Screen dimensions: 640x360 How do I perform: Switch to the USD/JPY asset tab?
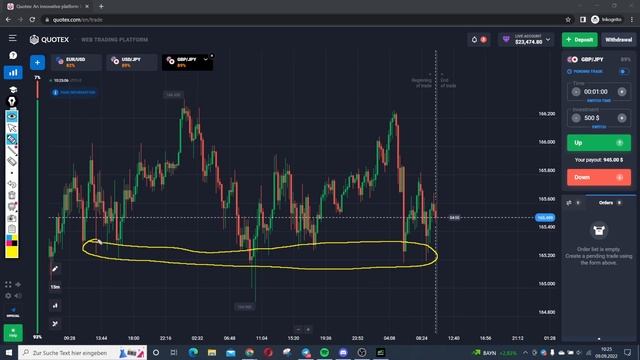[x=131, y=62]
